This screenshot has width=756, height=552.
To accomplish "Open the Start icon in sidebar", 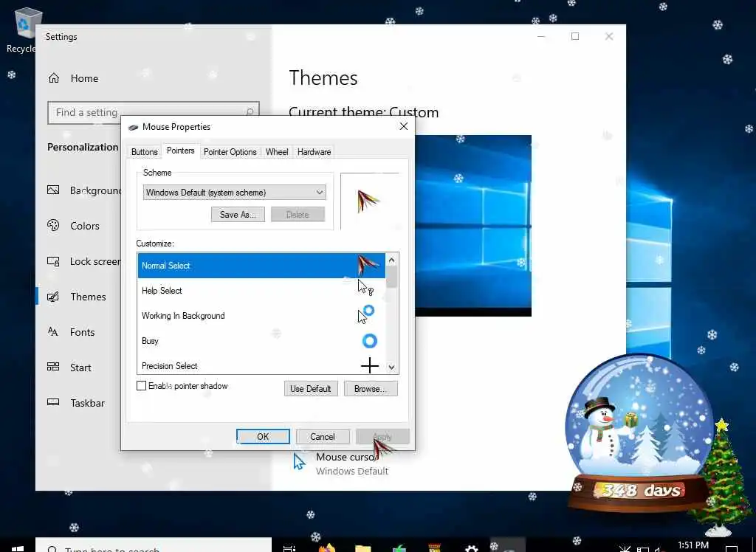I will pos(53,367).
